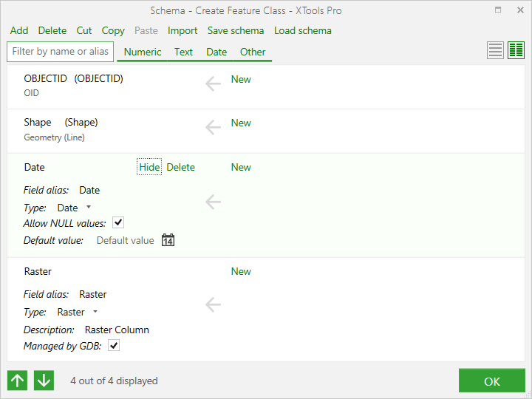Click the OID type text
Screen dimensions: 532x399
[31, 92]
